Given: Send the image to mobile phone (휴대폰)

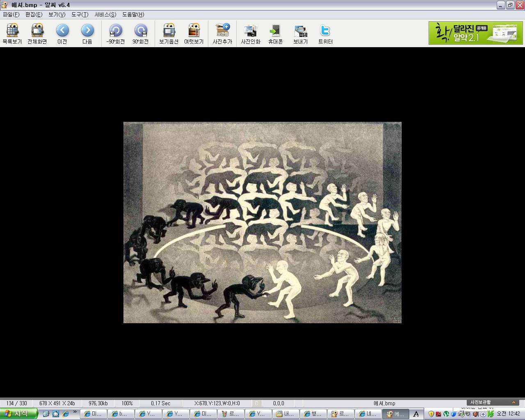Looking at the screenshot, I should [275, 34].
